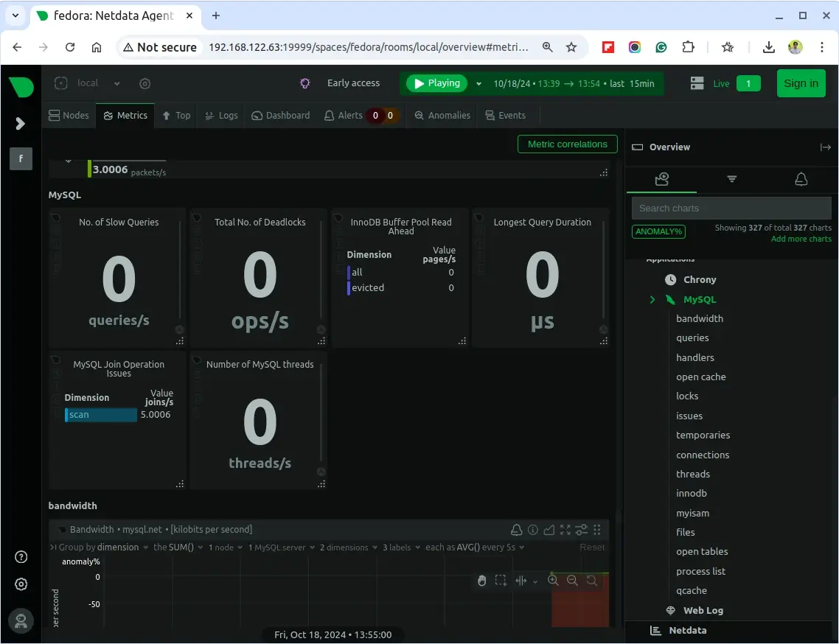Select Web Log in the chart tree

tap(703, 610)
